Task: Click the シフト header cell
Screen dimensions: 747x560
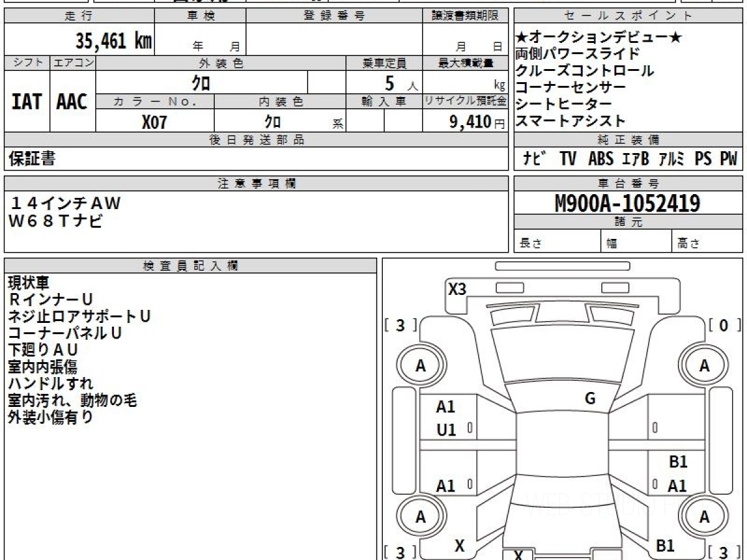Action: [27, 63]
